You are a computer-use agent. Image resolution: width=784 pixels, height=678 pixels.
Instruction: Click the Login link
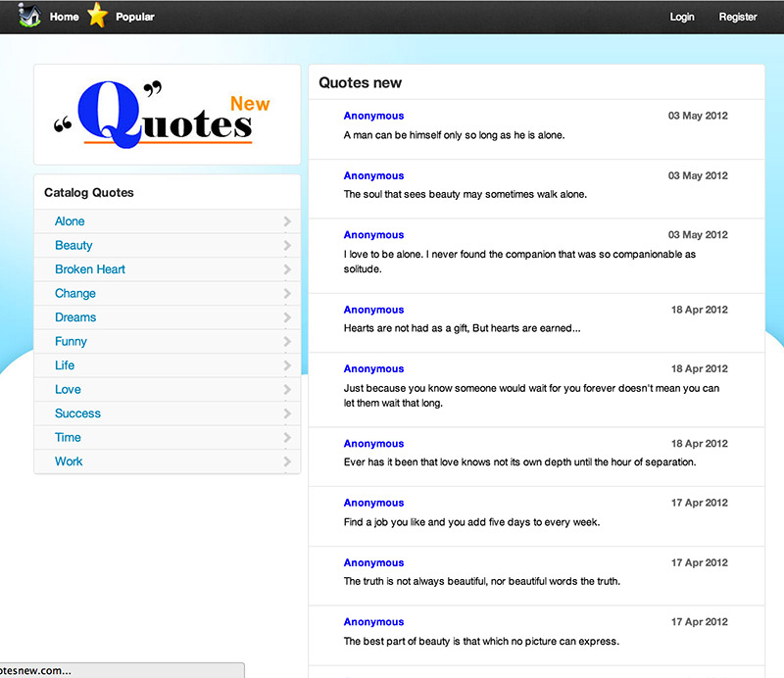point(682,17)
